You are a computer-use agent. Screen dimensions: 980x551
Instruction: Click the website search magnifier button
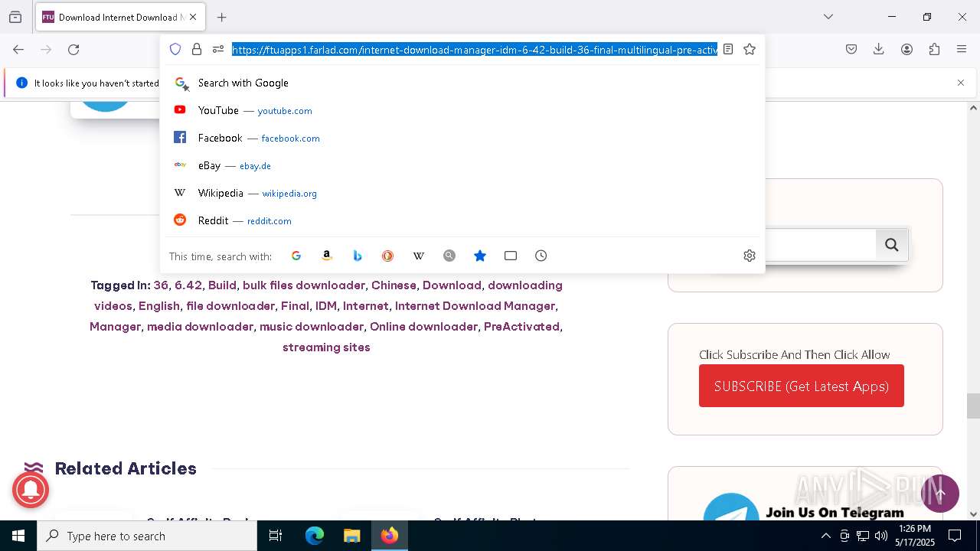[x=892, y=245]
